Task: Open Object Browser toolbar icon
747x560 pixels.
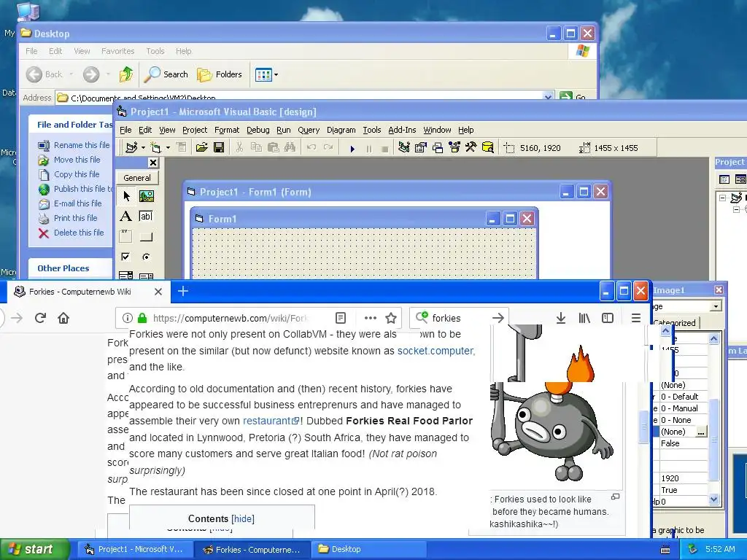Action: pos(454,147)
